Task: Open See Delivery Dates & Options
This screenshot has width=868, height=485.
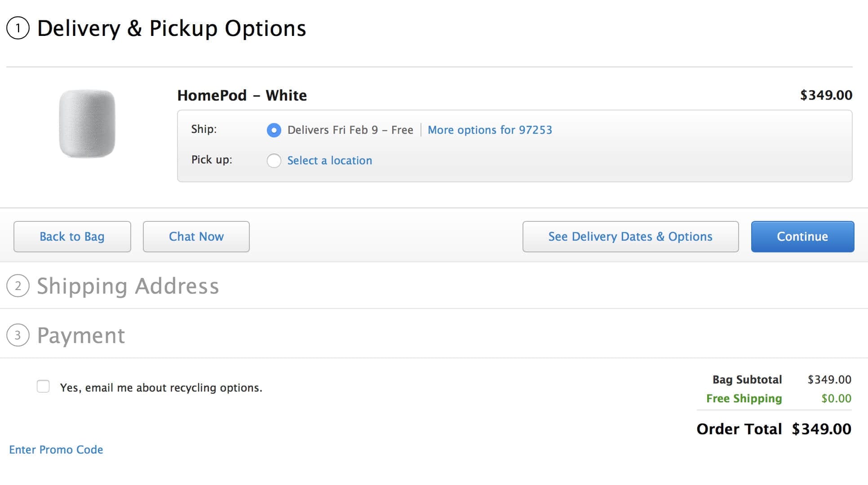Action: click(630, 237)
